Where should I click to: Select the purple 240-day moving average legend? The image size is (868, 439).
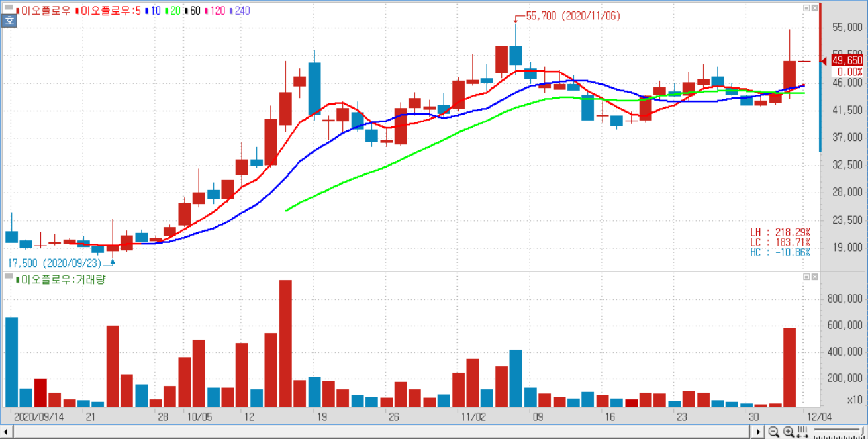tap(240, 11)
